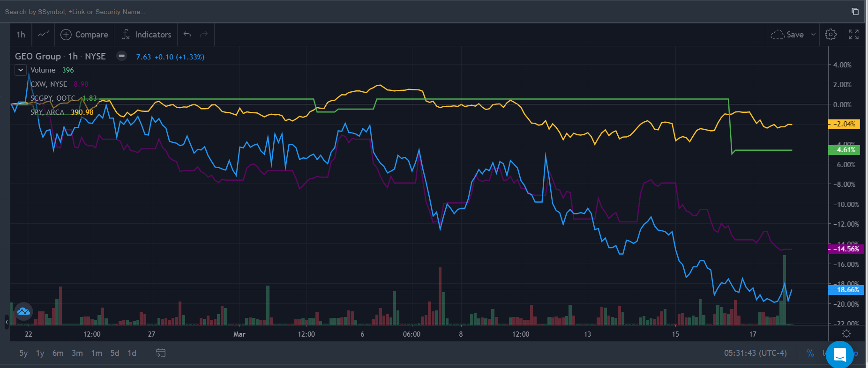The width and height of the screenshot is (868, 368).
Task: Open the Indicators menu
Action: 146,35
